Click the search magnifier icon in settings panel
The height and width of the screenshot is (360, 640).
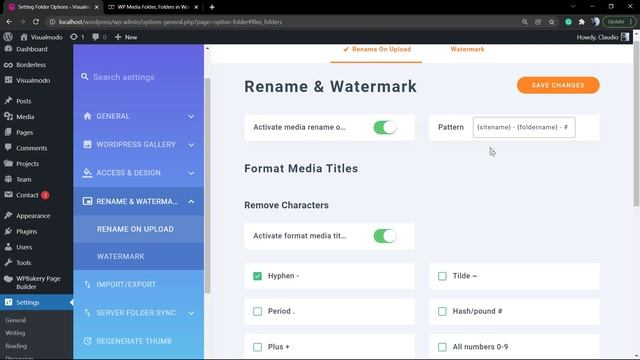pyautogui.click(x=84, y=77)
